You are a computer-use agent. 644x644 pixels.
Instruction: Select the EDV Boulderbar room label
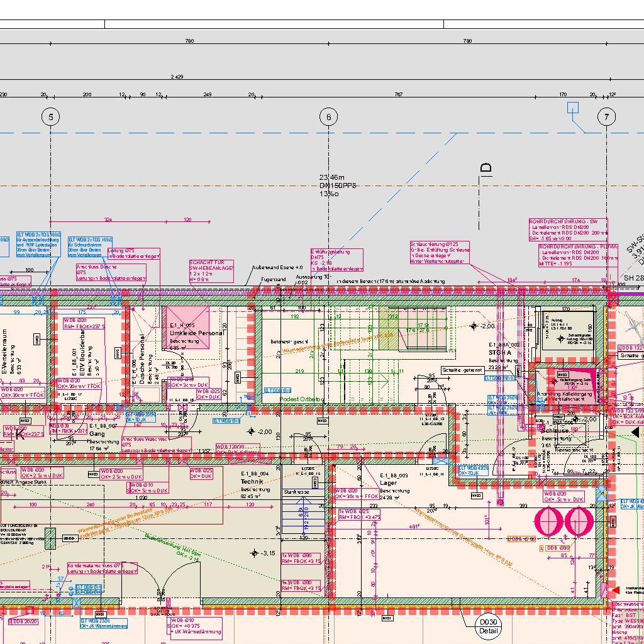point(82,352)
